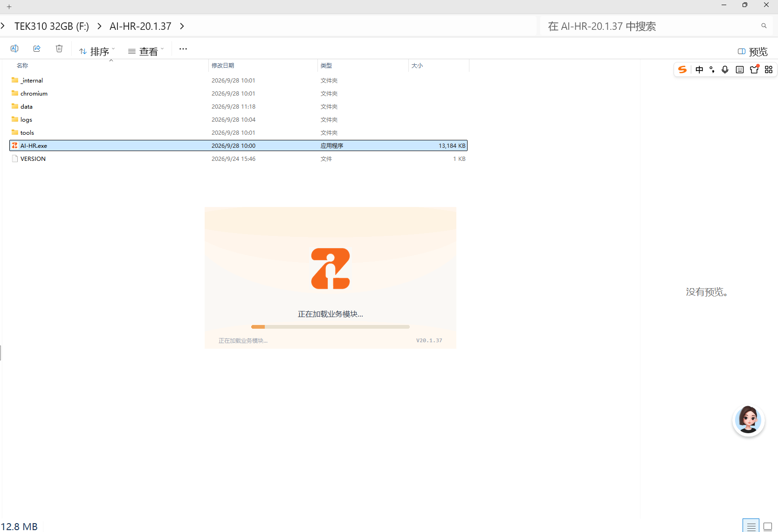The width and height of the screenshot is (778, 532).
Task: Click the IME skin shirt icon
Action: coord(754,69)
